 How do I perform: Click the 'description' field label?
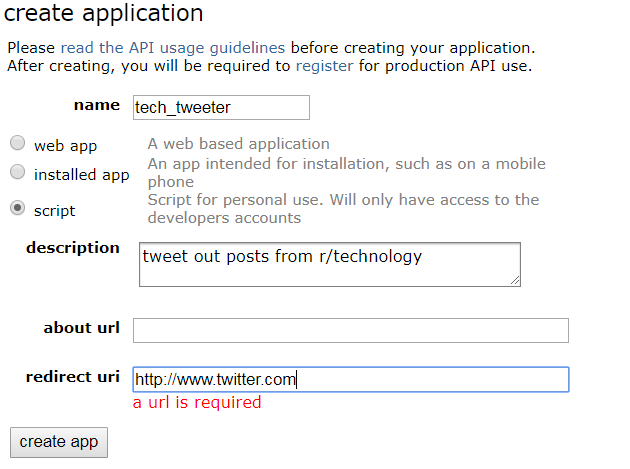pyautogui.click(x=73, y=247)
